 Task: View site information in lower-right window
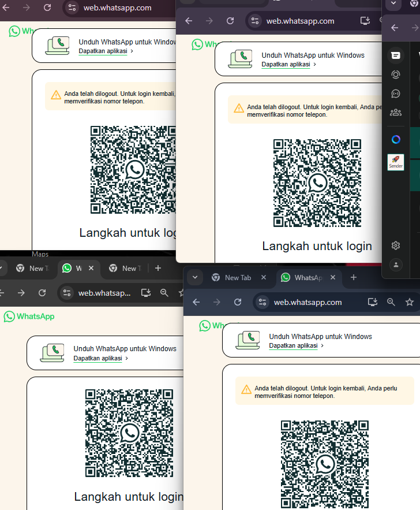[262, 302]
